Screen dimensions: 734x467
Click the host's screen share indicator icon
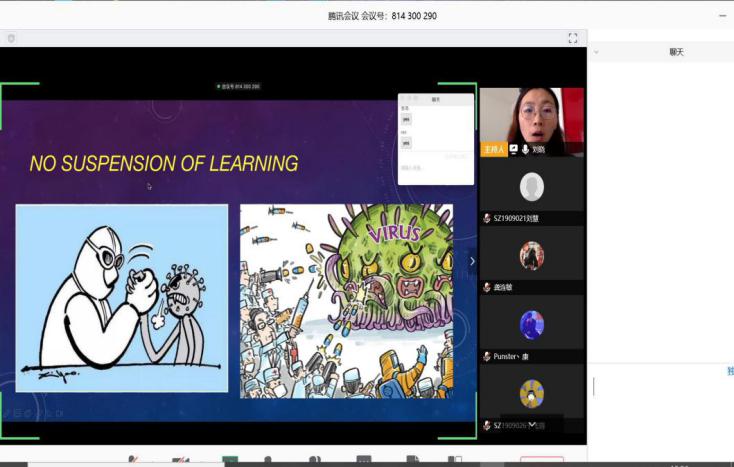(513, 149)
